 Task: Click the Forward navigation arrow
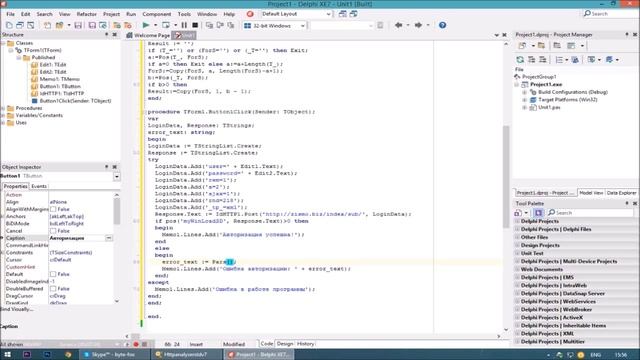[418, 25]
